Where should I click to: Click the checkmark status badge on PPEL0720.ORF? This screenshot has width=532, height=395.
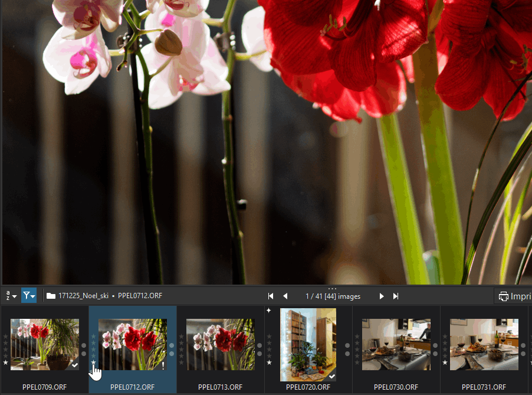click(x=332, y=376)
